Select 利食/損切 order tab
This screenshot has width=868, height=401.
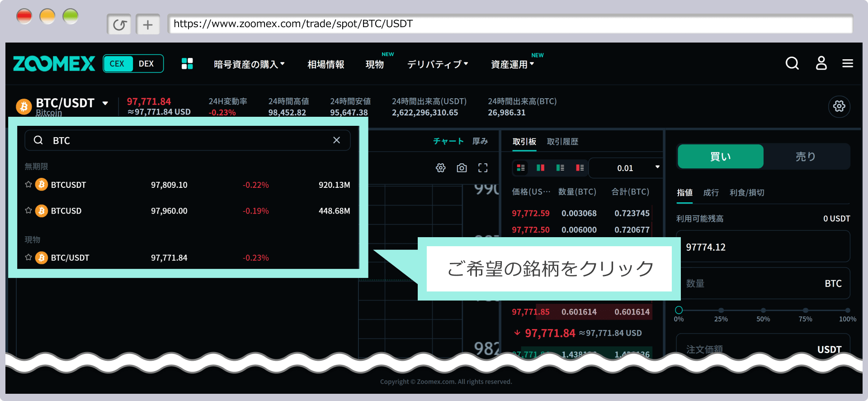tap(747, 192)
